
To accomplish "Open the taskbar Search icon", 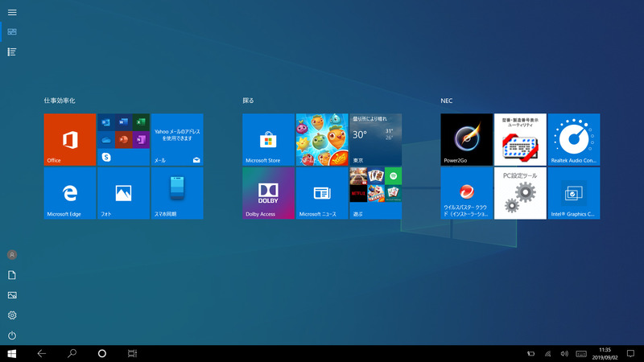I will click(x=72, y=354).
